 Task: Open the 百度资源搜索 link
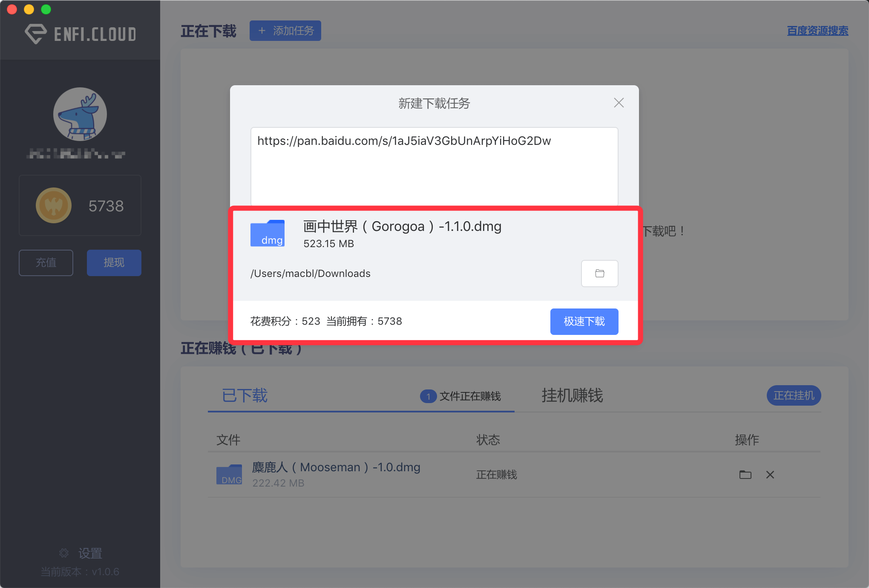[x=817, y=31]
